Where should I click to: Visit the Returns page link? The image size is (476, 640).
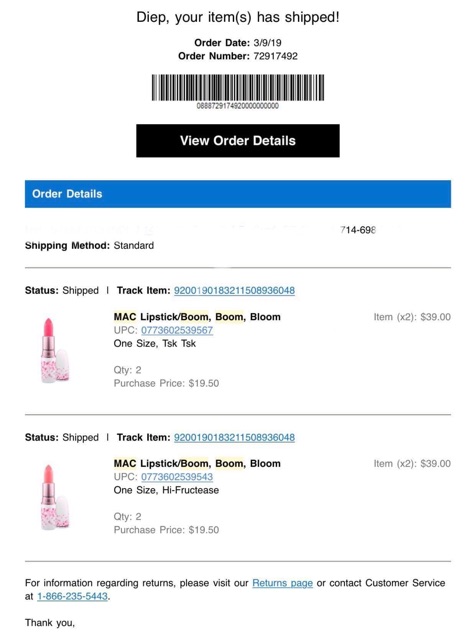point(282,583)
